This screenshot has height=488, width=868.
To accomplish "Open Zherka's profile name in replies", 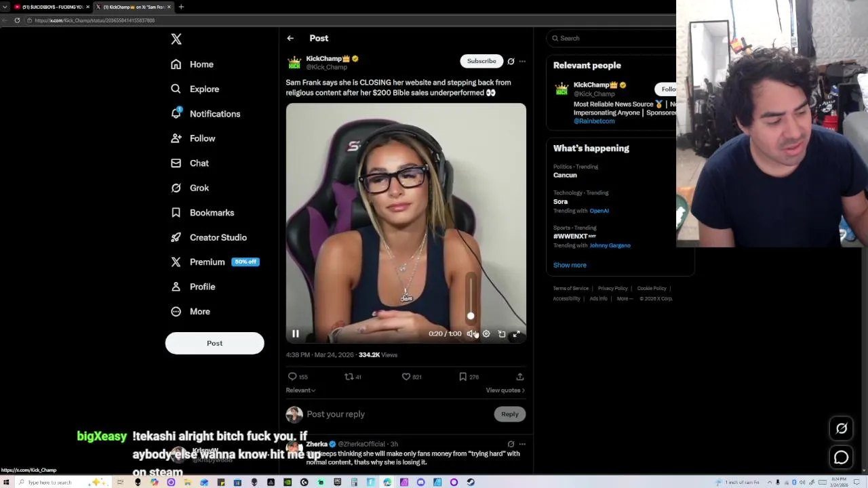I will 317,444.
